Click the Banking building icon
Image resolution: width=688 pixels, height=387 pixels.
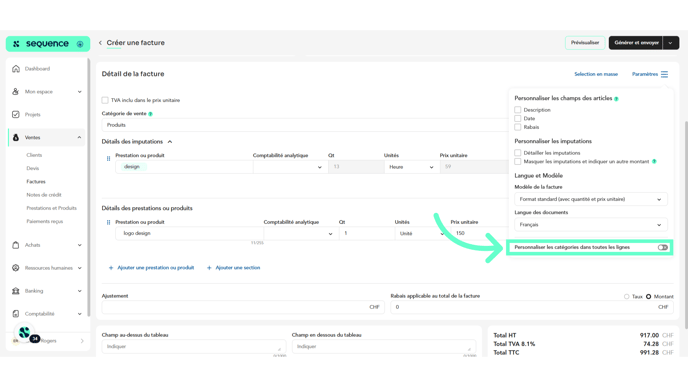(x=16, y=290)
